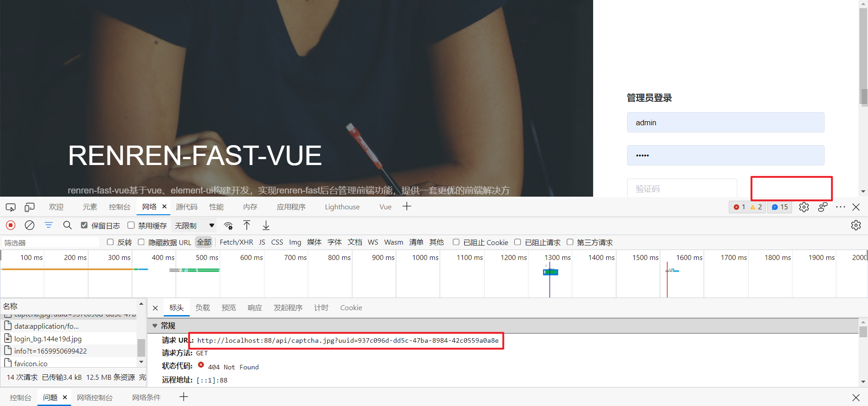Viewport: 868px width, 406px height.
Task: Open the 网络条件 drawer tab
Action: tap(146, 398)
